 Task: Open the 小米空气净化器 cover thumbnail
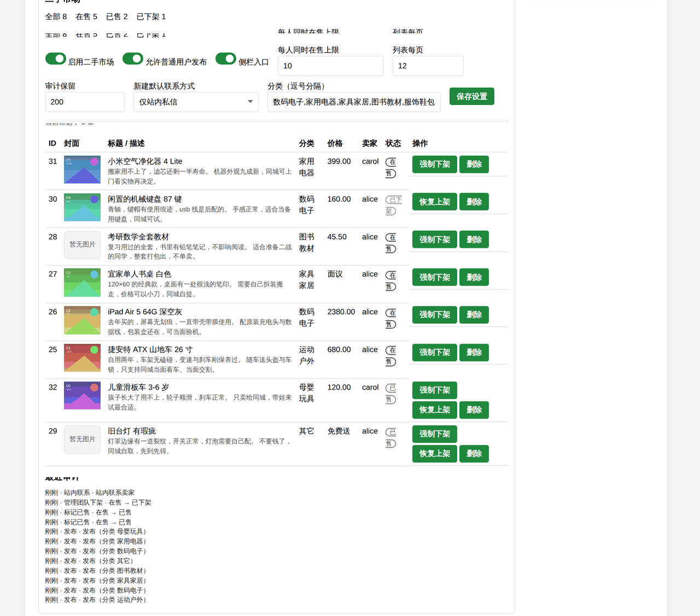[82, 170]
